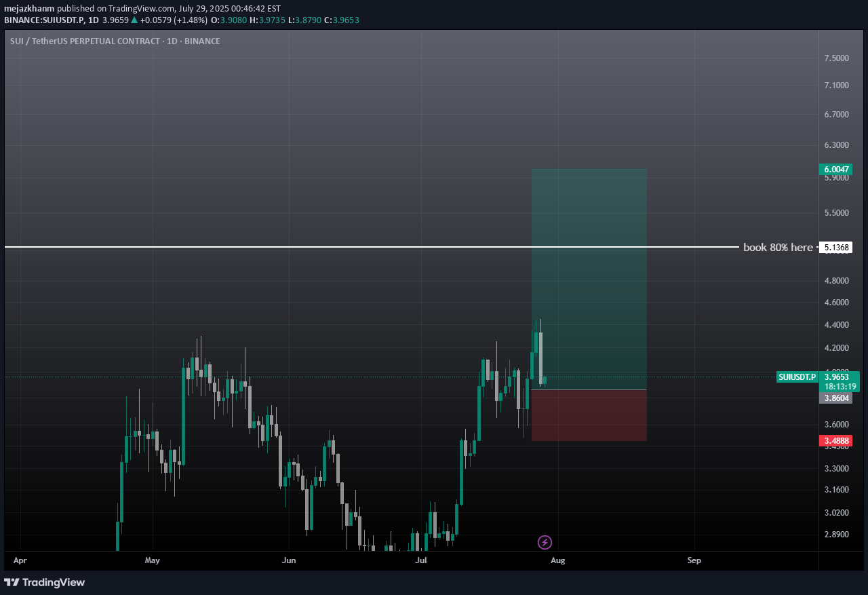
Task: Click the 3.4888 stop-loss price label
Action: [835, 441]
